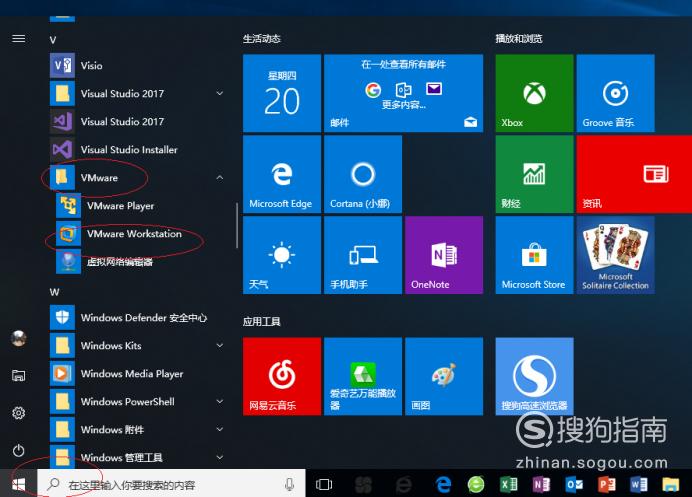This screenshot has width=692, height=497.
Task: Open the 画图 Paint tile
Action: (444, 376)
